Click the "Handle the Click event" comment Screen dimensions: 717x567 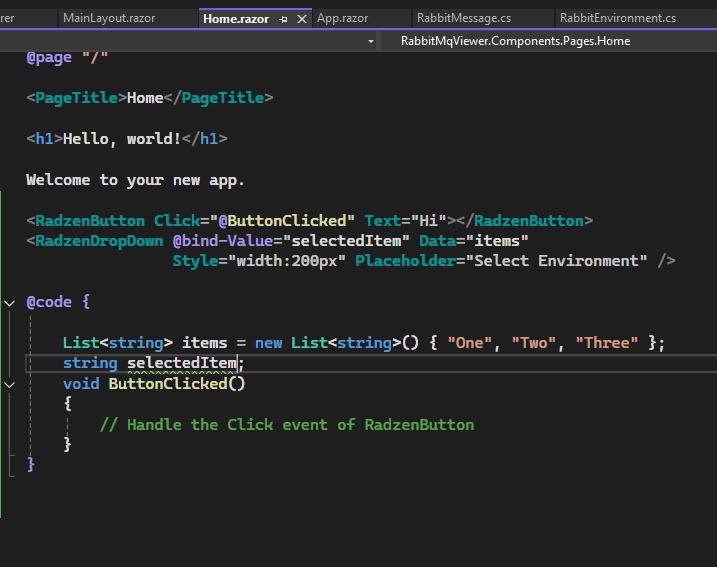287,425
